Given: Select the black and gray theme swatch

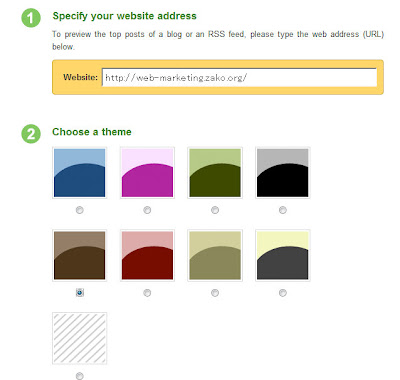Looking at the screenshot, I should click(283, 173).
